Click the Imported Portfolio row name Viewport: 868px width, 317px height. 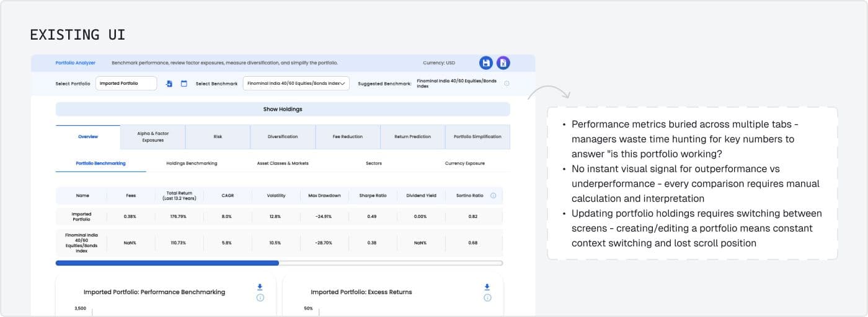(82, 217)
